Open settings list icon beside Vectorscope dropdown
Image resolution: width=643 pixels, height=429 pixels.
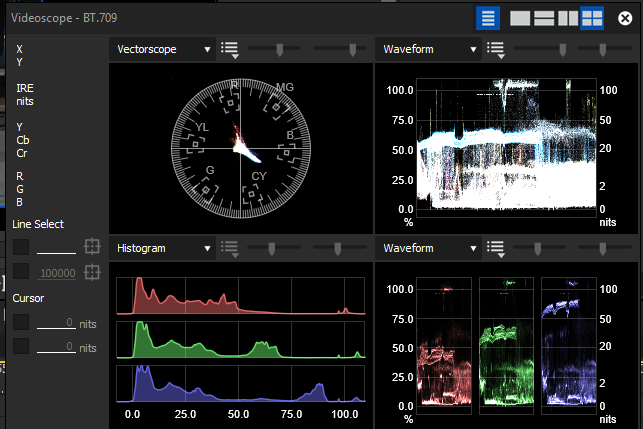click(229, 50)
